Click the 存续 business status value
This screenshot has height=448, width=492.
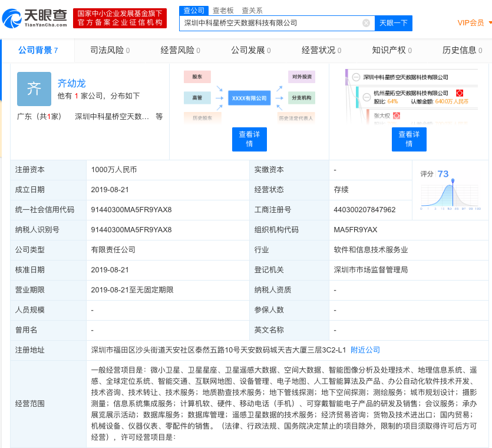(341, 190)
